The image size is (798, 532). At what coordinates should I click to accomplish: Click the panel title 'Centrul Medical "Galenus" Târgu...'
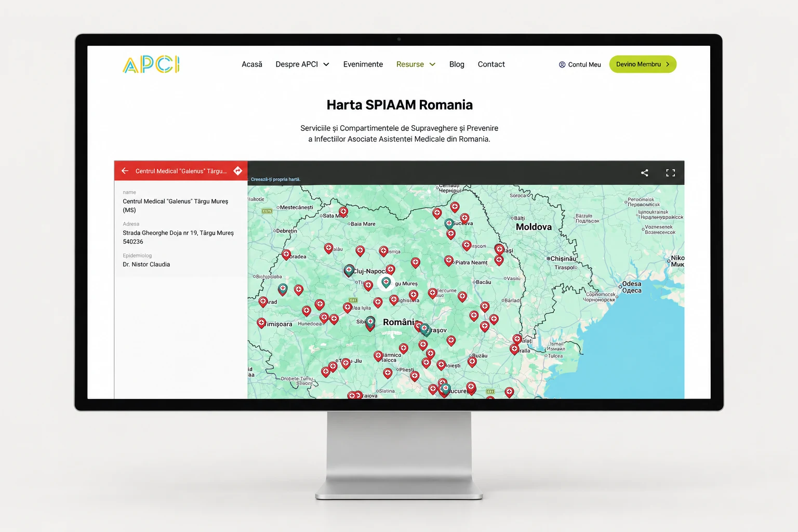click(x=181, y=171)
